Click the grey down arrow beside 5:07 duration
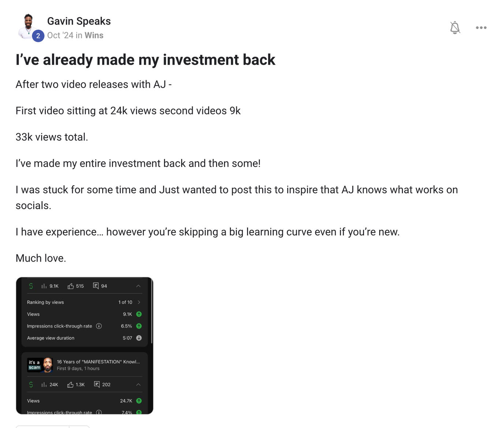 (139, 338)
